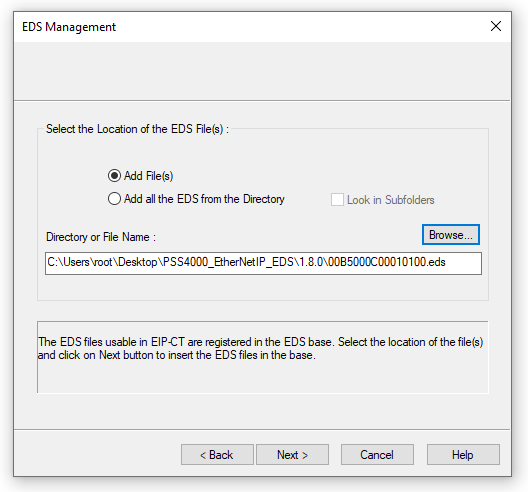Open the Browse... file picker
528x492 pixels.
(x=451, y=235)
